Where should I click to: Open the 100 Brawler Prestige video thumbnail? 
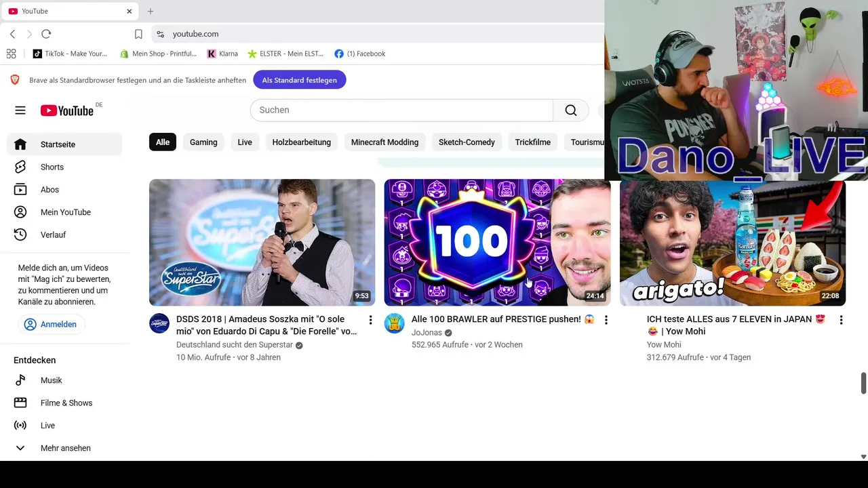pos(497,243)
